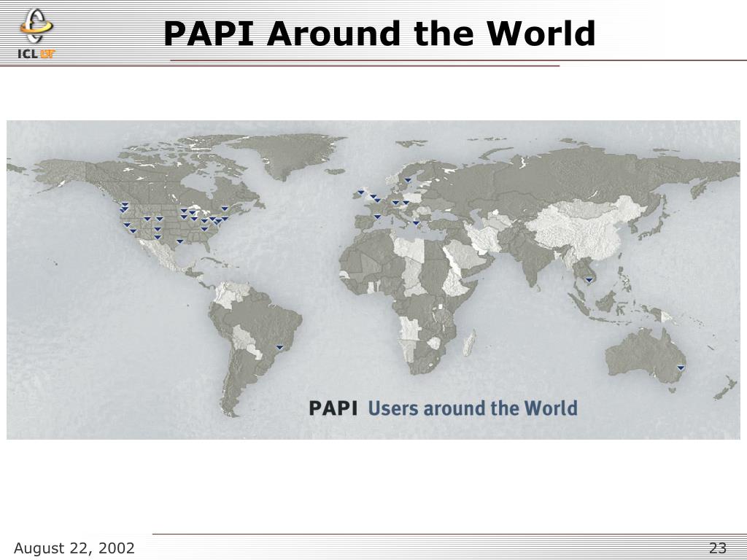Viewport: 747px width, 560px height.
Task: Click the slide title PAPI Around the World
Action: pyautogui.click(x=379, y=34)
